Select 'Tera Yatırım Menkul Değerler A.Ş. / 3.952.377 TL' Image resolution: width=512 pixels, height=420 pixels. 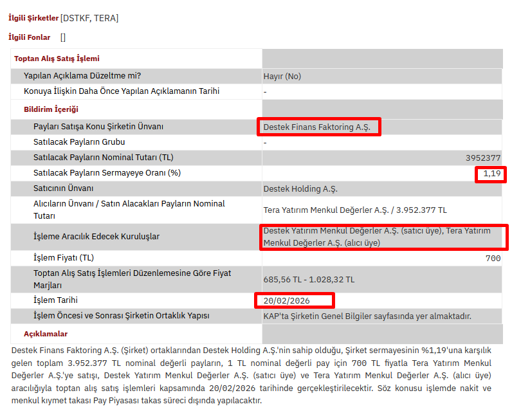pos(355,210)
